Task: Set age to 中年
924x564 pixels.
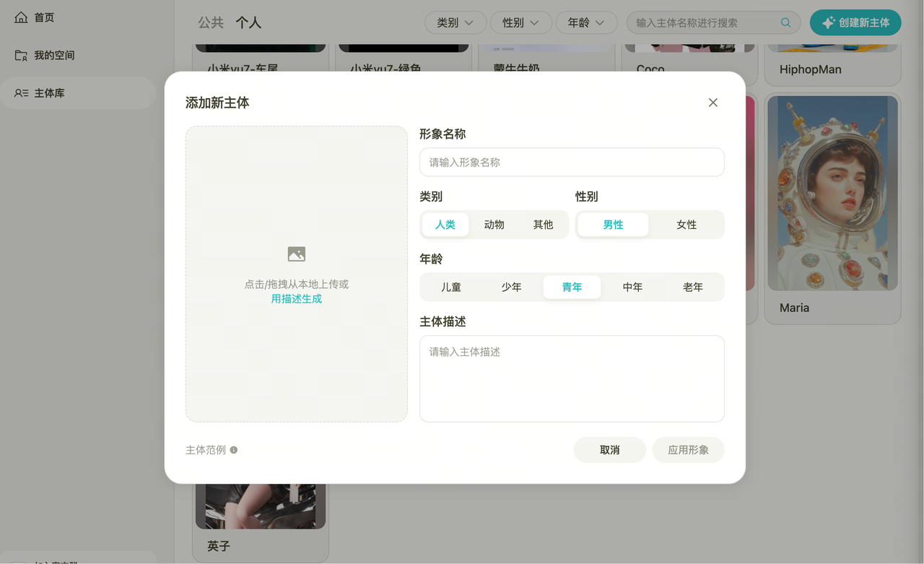Action: (632, 287)
